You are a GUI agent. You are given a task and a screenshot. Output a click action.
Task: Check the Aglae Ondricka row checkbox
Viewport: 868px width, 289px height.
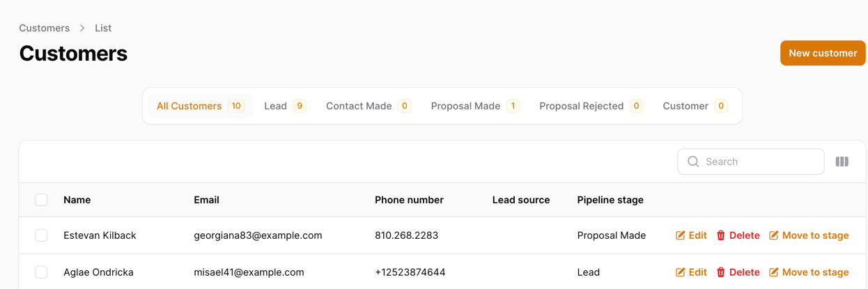(x=41, y=272)
